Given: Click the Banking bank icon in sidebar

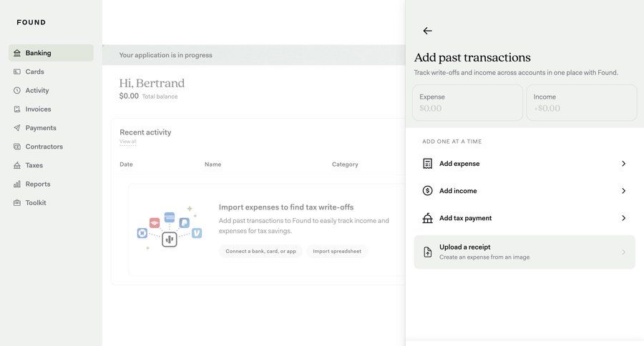Looking at the screenshot, I should click(x=17, y=53).
